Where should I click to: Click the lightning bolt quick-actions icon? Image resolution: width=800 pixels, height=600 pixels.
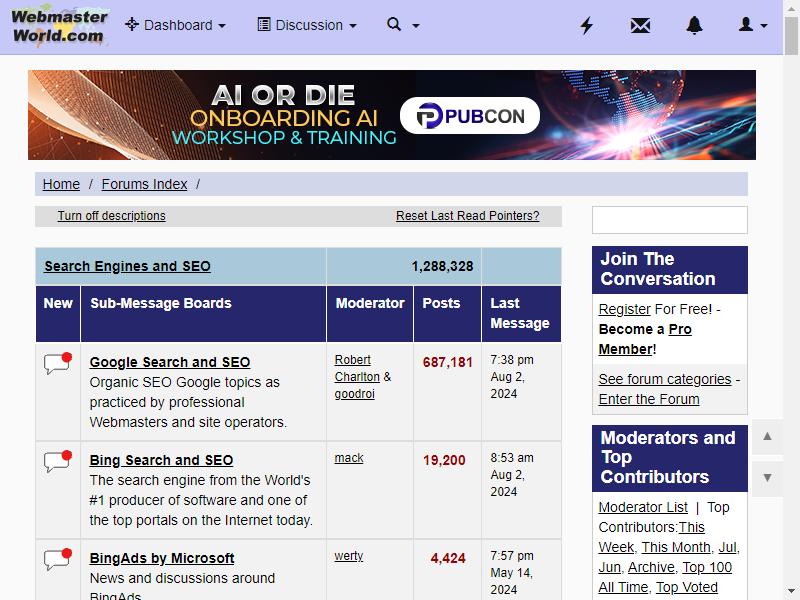587,25
